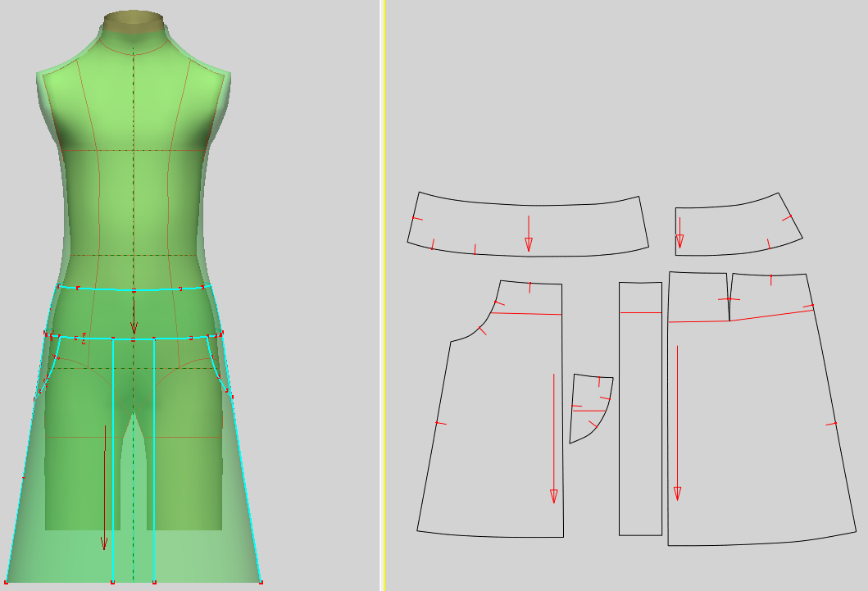The image size is (868, 591).
Task: Click the waist dart on the large skirt panel
Action: (x=729, y=298)
